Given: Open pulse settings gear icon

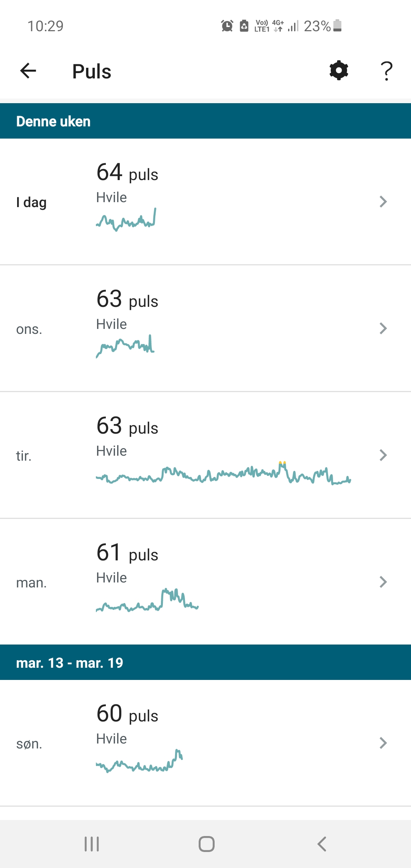Looking at the screenshot, I should [339, 71].
